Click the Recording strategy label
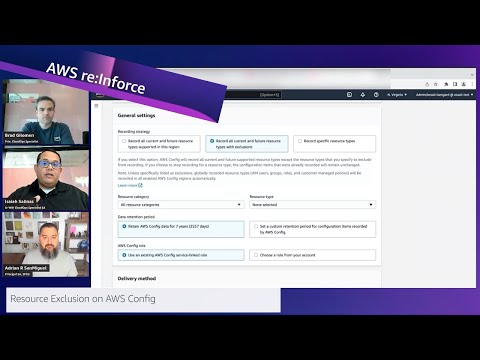Screen dimensions: 480x360 [x=134, y=131]
